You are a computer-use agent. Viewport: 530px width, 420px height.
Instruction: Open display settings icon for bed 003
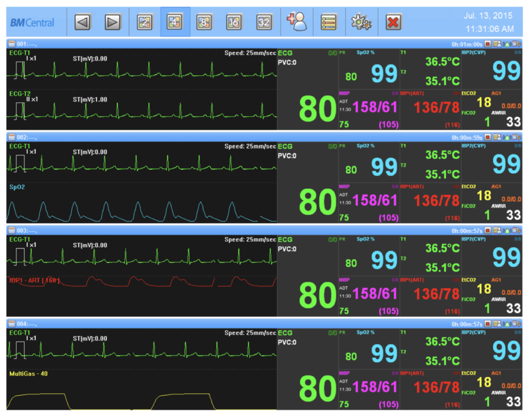[517, 231]
